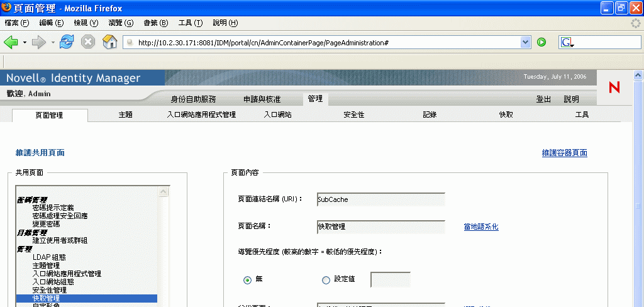Select the 記錄 sub-tab
Viewport: 644px width, 307px height.
pyautogui.click(x=430, y=115)
